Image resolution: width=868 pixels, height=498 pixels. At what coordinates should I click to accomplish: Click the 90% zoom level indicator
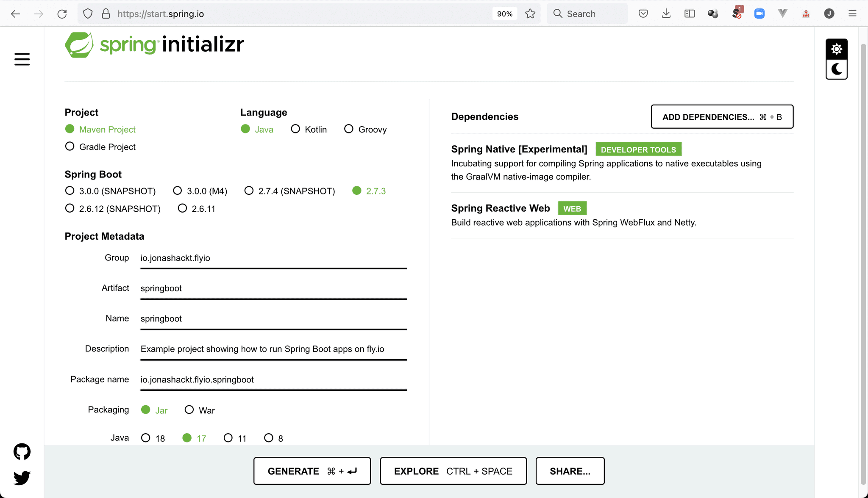pos(504,14)
